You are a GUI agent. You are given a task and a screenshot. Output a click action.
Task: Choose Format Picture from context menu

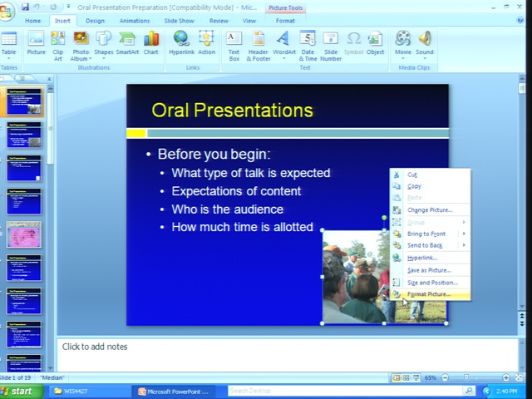point(430,294)
